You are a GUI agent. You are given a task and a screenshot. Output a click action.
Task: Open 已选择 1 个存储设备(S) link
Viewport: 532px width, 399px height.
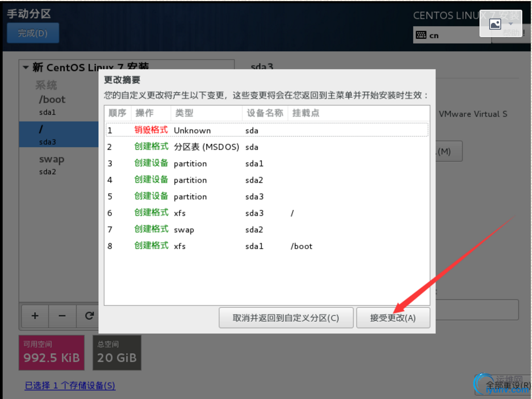click(70, 385)
